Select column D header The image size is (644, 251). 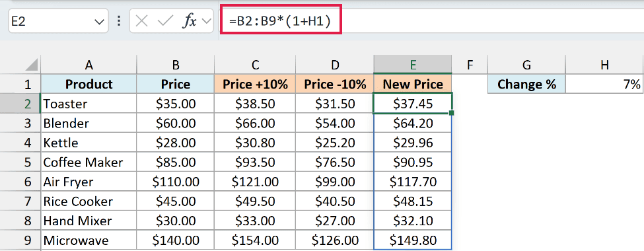(335, 65)
